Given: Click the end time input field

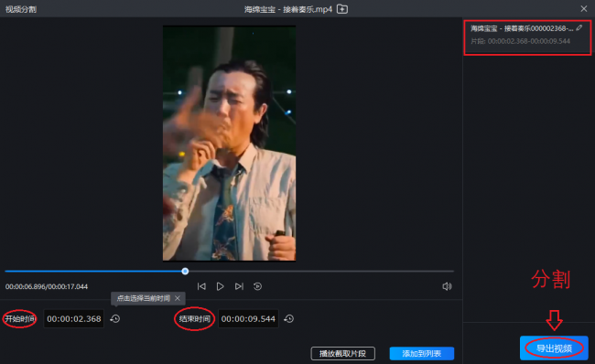Looking at the screenshot, I should click(248, 319).
